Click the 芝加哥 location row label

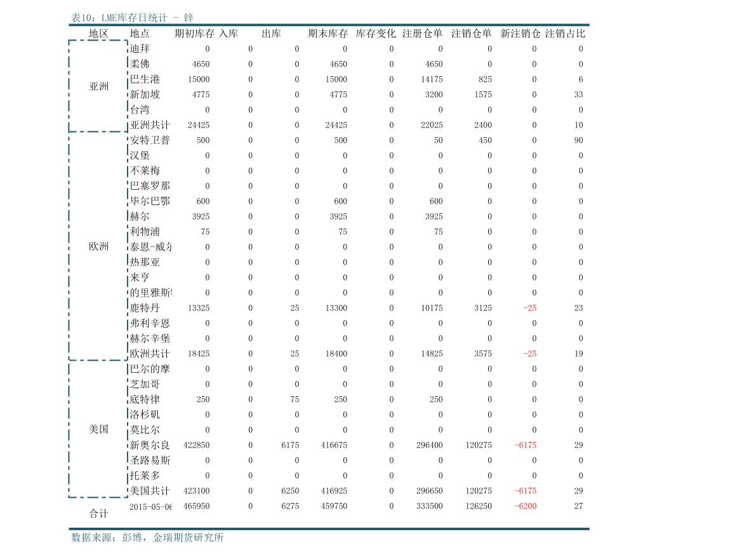145,384
